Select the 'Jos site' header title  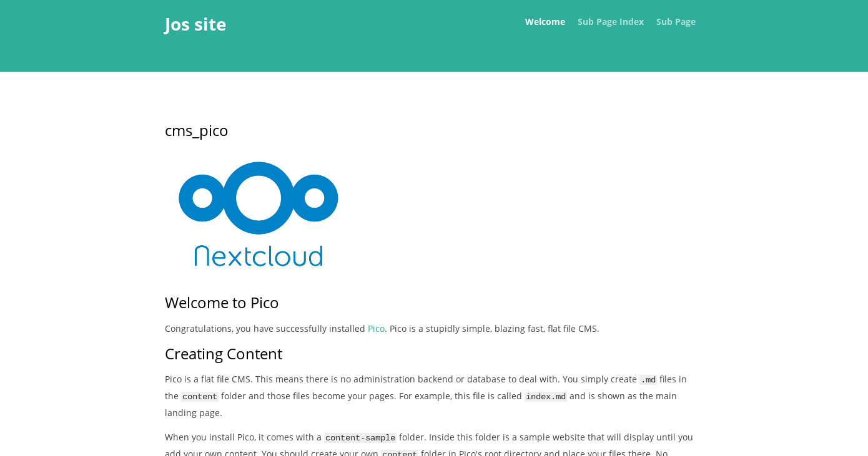coord(195,24)
